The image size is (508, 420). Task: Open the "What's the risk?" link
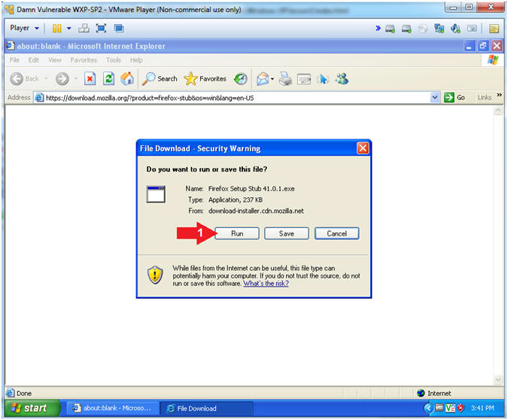(x=266, y=283)
